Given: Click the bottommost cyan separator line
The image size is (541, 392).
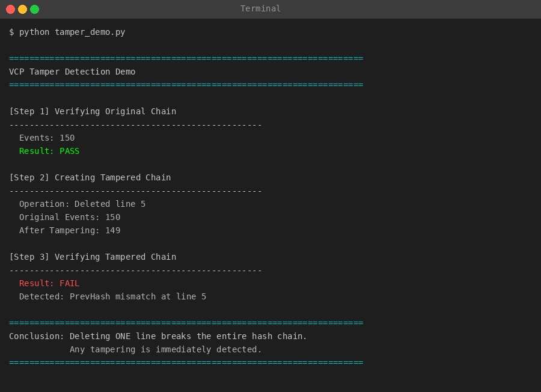Looking at the screenshot, I should [x=186, y=363].
